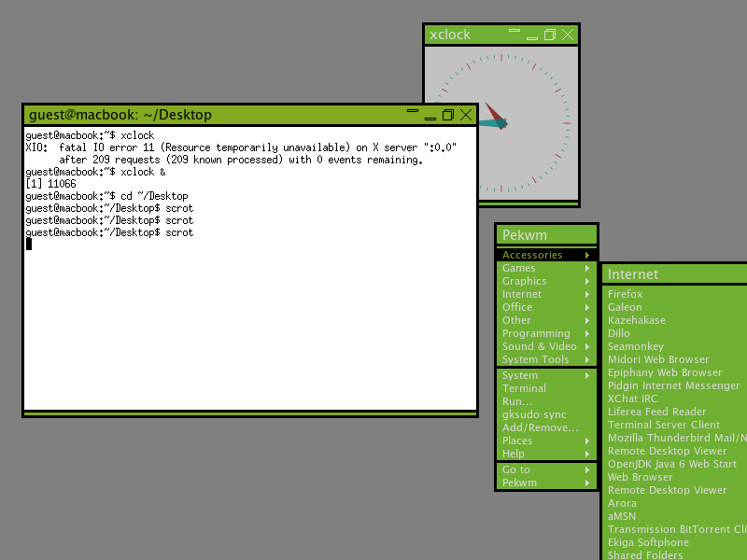Choose Run... in the Pekwm menu
Screen dimensions: 747x560
tap(546, 401)
